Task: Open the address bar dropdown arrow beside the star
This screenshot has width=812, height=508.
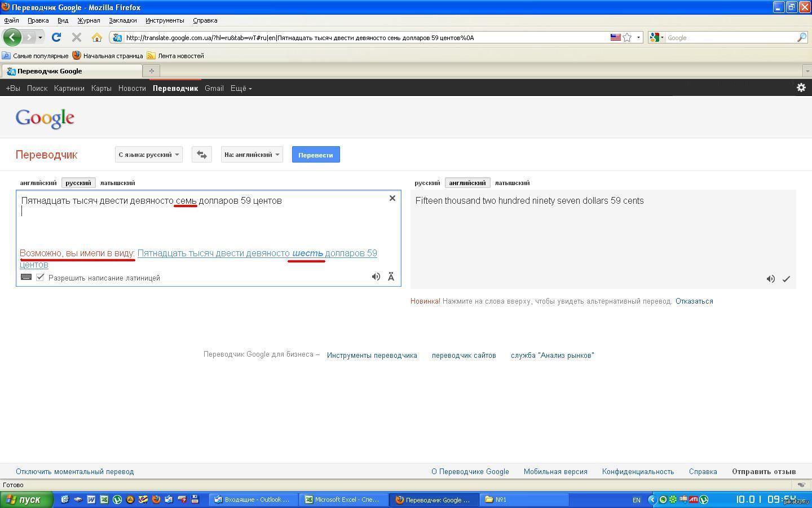Action: click(638, 38)
